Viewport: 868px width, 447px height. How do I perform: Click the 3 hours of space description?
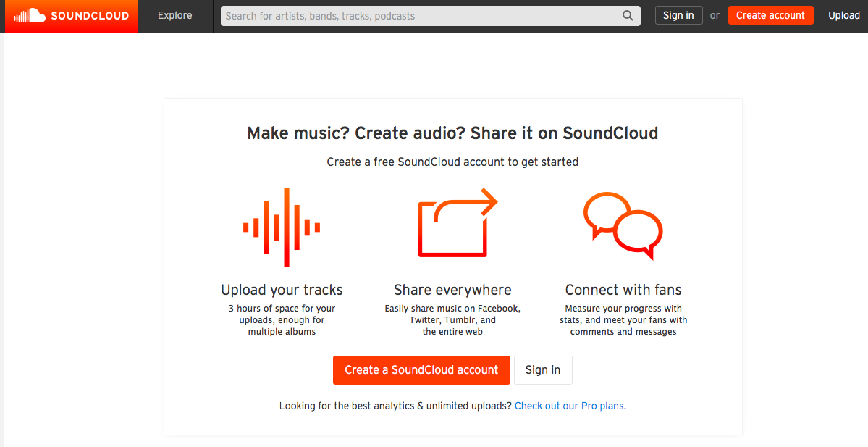(282, 319)
